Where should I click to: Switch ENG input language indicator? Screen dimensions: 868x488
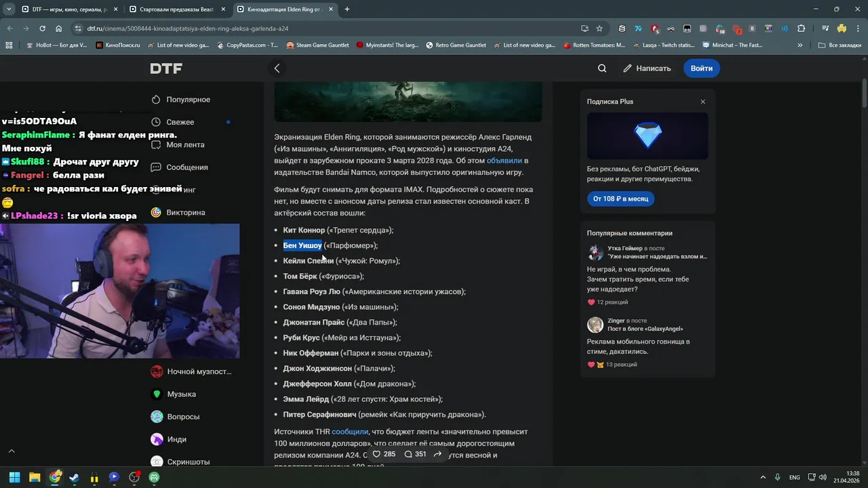(794, 477)
